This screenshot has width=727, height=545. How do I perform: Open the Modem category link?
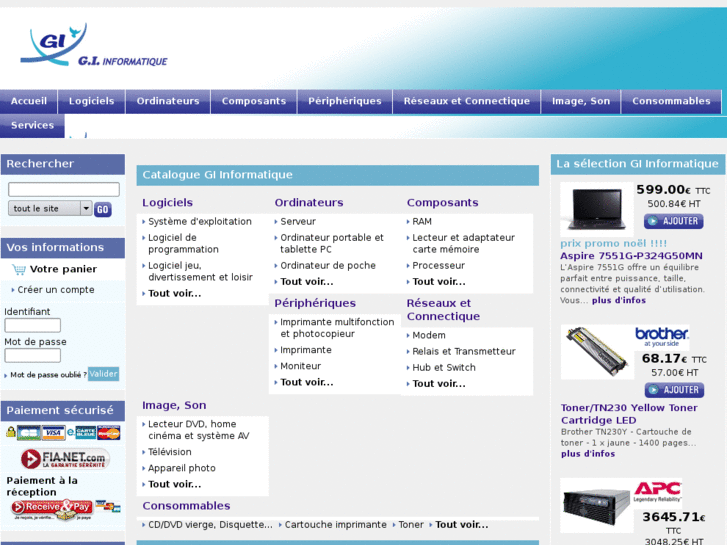click(x=429, y=335)
